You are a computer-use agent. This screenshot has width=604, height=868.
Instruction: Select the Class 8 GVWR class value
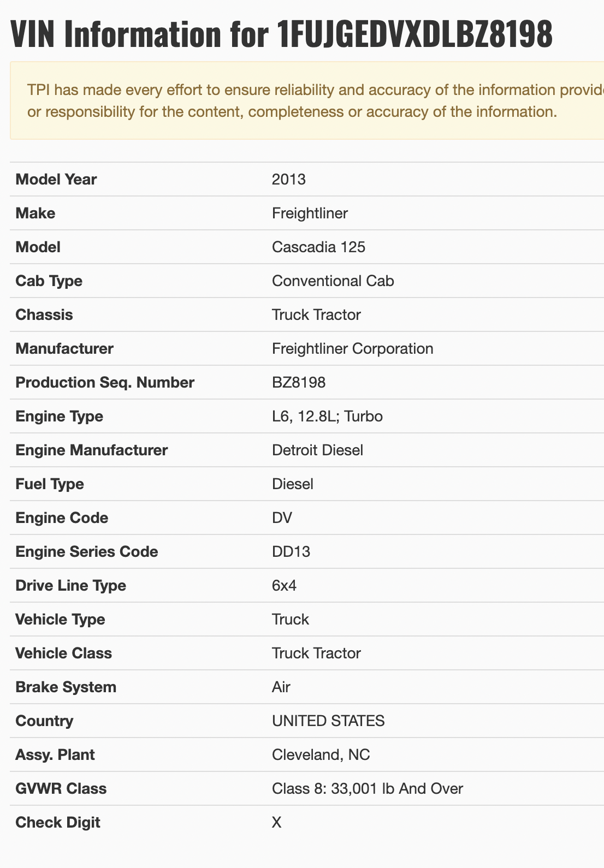click(367, 789)
